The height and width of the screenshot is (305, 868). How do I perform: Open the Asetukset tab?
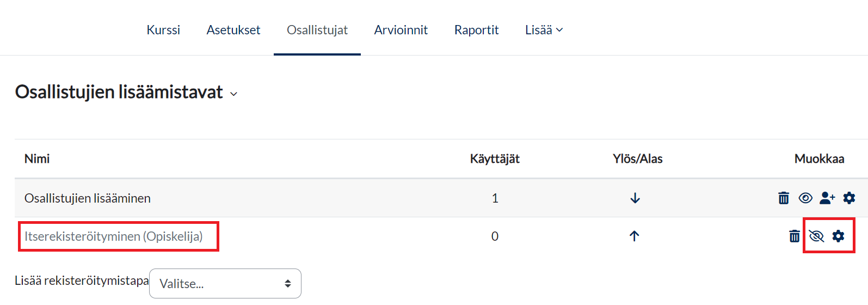point(233,30)
